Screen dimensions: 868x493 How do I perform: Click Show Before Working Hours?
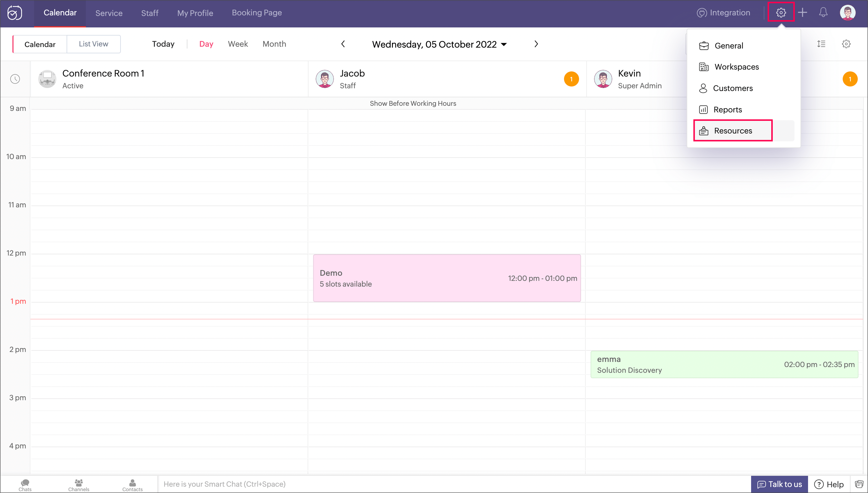tap(413, 103)
